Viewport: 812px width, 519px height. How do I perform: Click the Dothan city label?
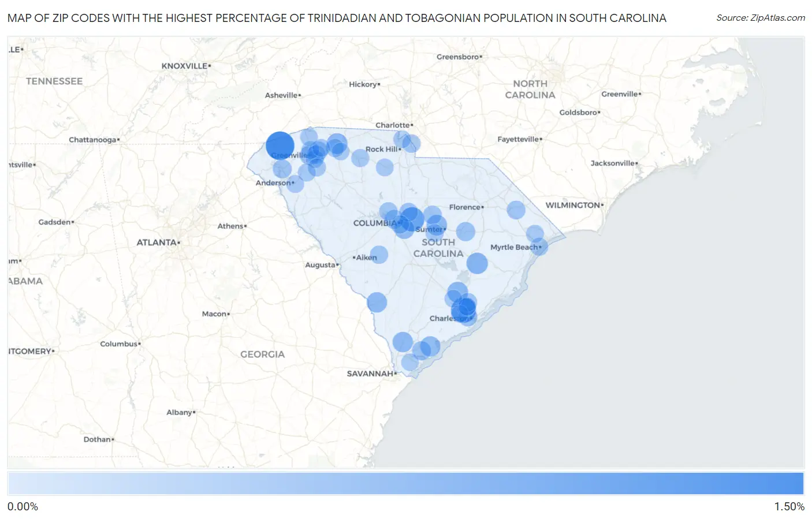click(97, 439)
